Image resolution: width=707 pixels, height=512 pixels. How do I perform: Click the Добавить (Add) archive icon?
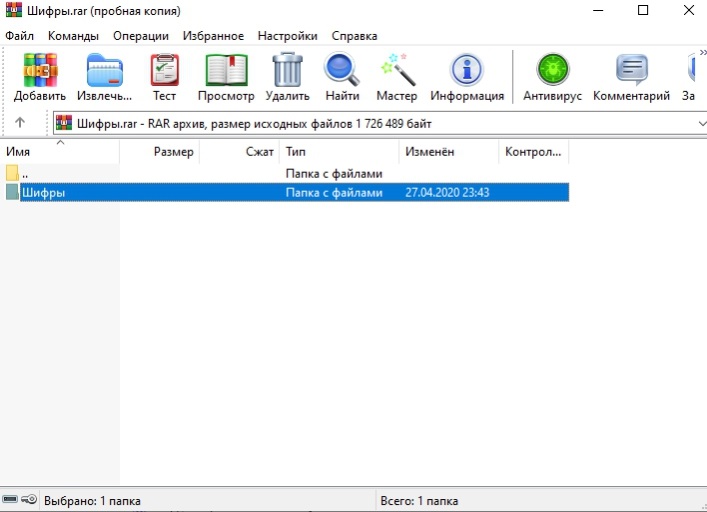pos(40,72)
